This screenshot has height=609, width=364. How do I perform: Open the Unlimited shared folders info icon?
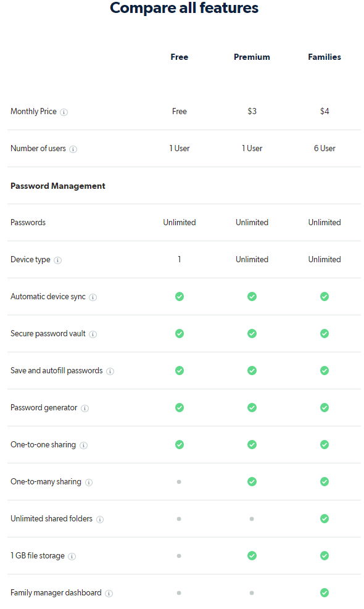click(x=100, y=520)
